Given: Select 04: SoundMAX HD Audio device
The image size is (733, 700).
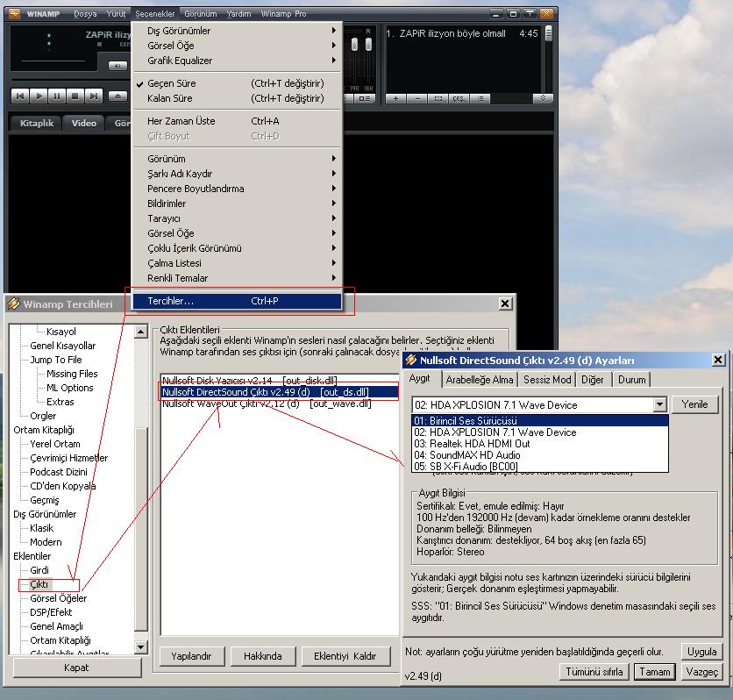Looking at the screenshot, I should tap(540, 455).
